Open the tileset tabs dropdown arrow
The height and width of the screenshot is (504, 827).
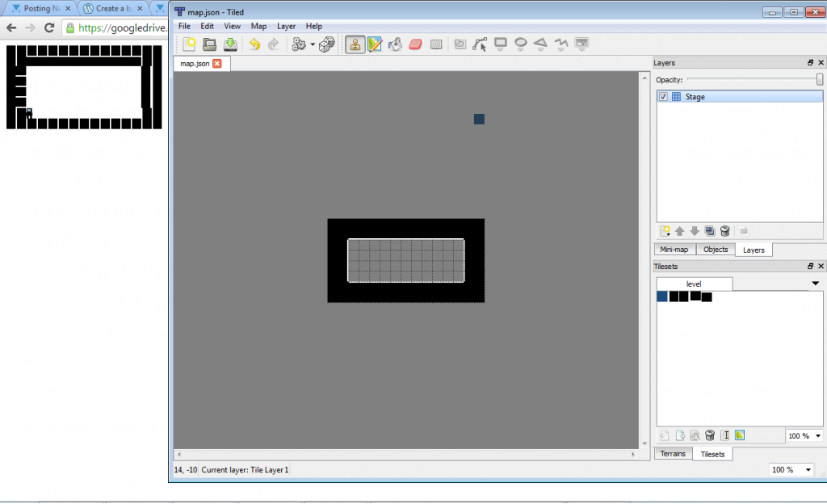pyautogui.click(x=815, y=283)
